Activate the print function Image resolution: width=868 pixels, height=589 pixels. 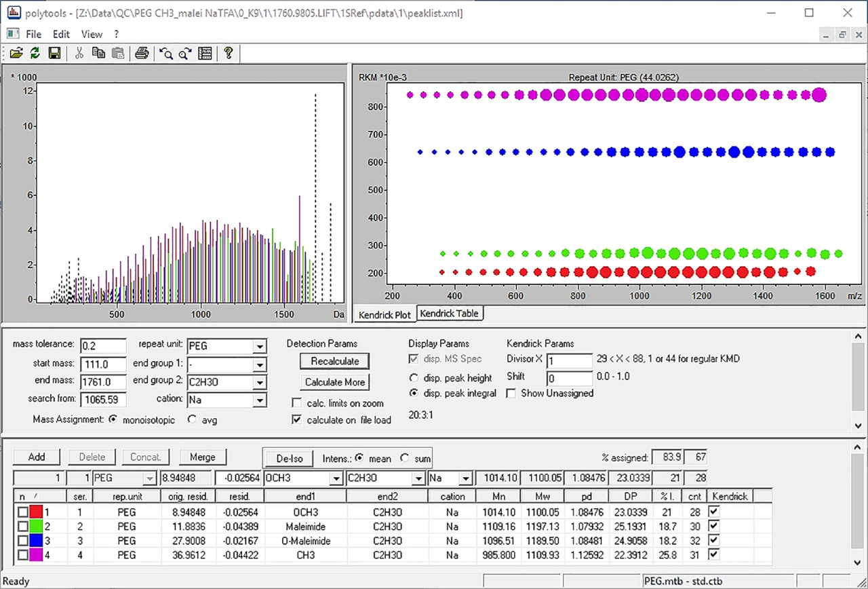click(x=142, y=53)
